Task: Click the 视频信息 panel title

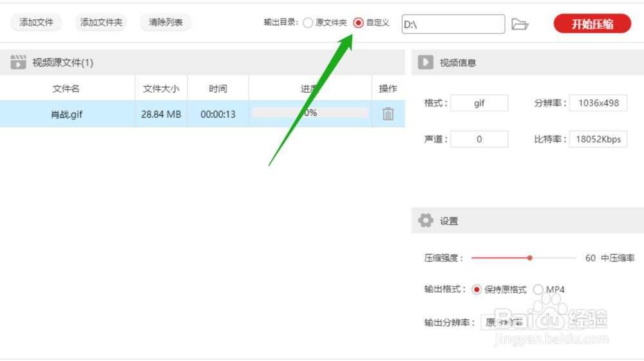Action: (x=457, y=63)
